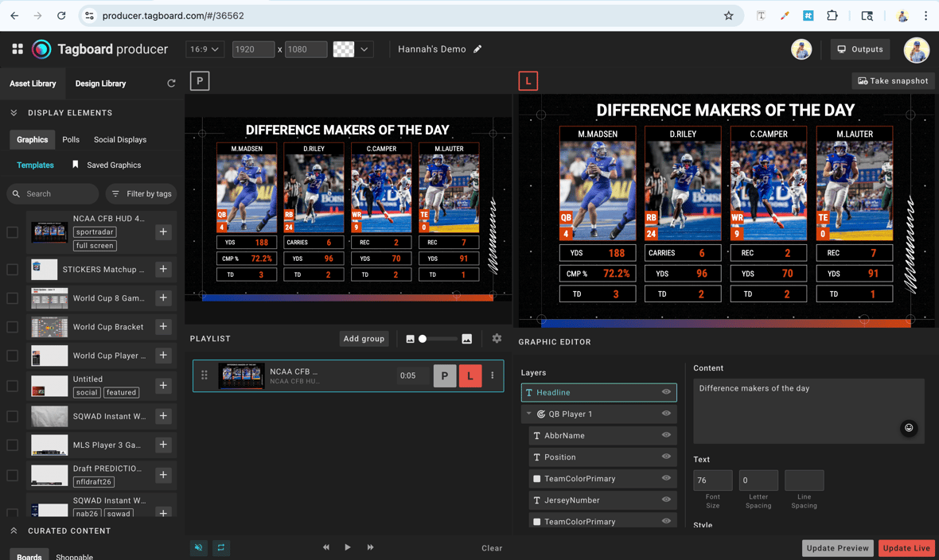The image size is (939, 560).
Task: Check the STICKERS Matchup checkbox
Action: point(12,270)
